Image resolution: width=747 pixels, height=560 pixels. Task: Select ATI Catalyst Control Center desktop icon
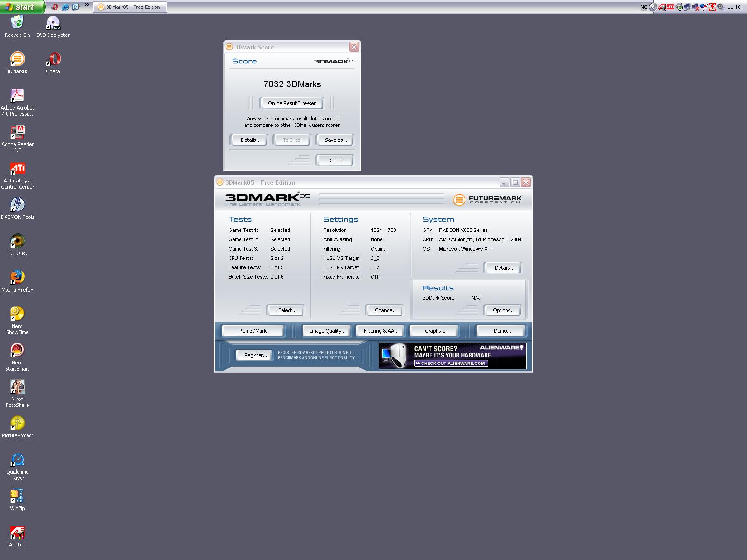[x=17, y=175]
